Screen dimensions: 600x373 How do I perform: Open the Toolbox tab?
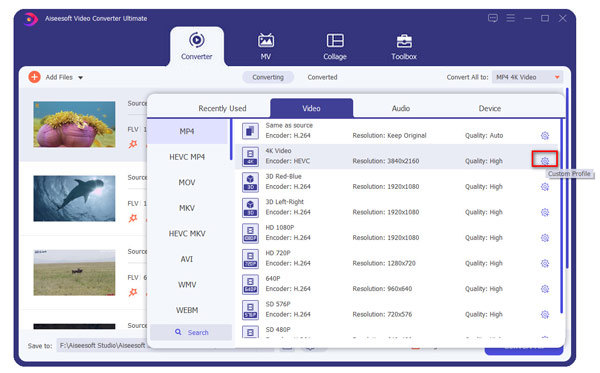point(404,46)
